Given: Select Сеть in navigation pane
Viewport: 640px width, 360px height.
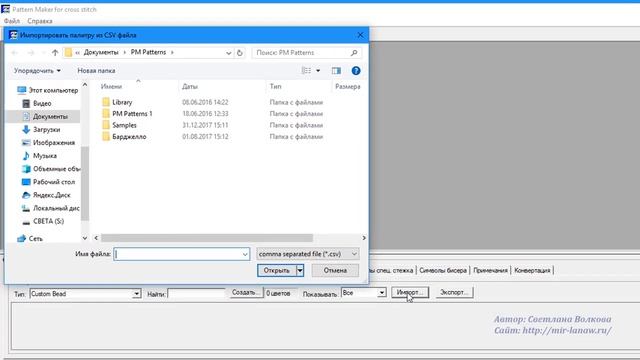Looking at the screenshot, I should click(x=30, y=238).
